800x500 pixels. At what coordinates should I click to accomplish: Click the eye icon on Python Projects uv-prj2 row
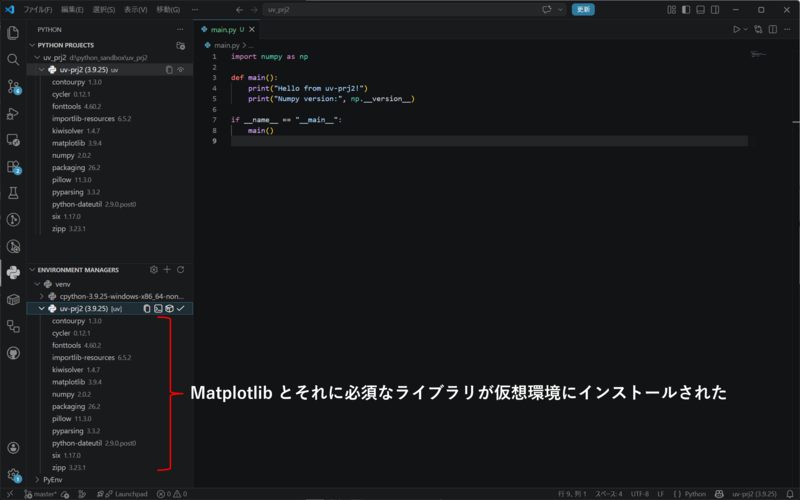pyautogui.click(x=181, y=70)
